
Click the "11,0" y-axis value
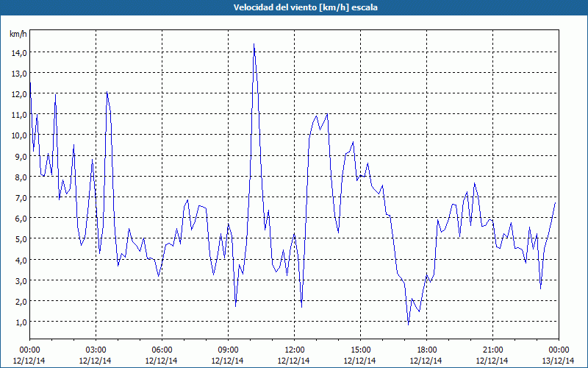click(19, 115)
